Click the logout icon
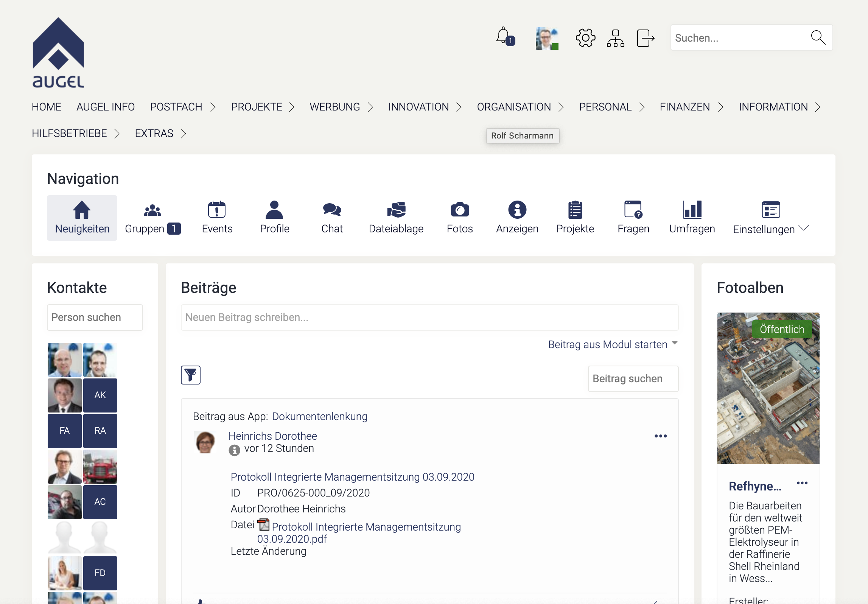The image size is (868, 604). 645,38
